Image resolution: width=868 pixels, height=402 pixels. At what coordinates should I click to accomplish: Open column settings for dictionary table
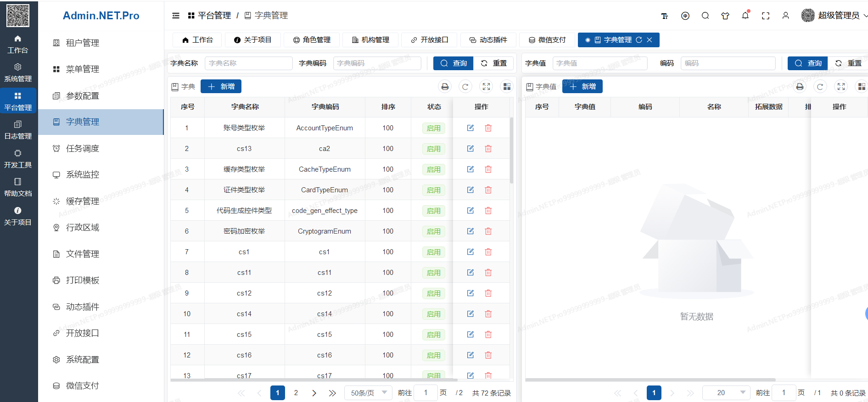[507, 86]
